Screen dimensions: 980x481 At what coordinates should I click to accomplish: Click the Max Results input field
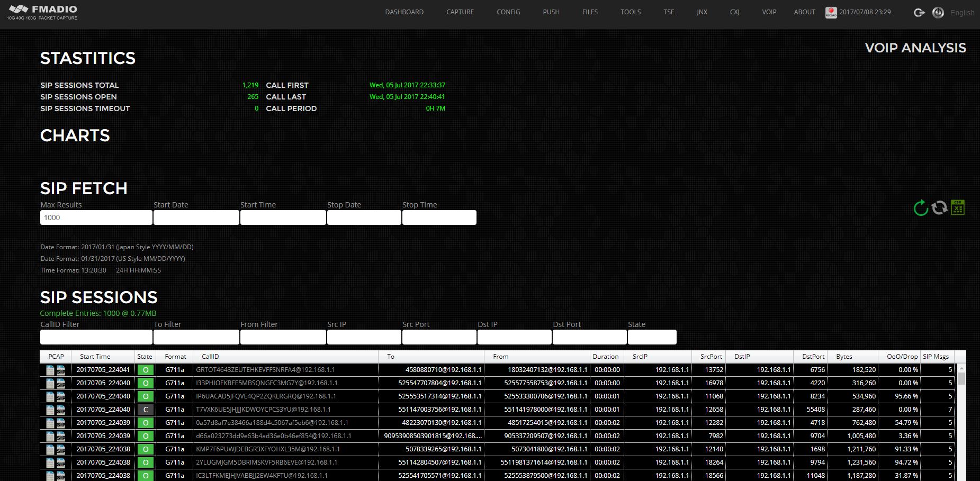click(96, 217)
